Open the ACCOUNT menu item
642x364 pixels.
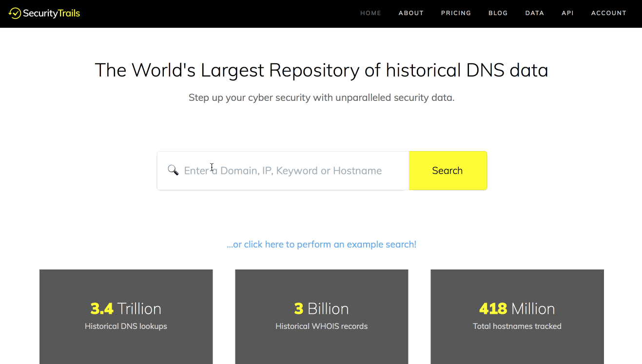pos(608,13)
